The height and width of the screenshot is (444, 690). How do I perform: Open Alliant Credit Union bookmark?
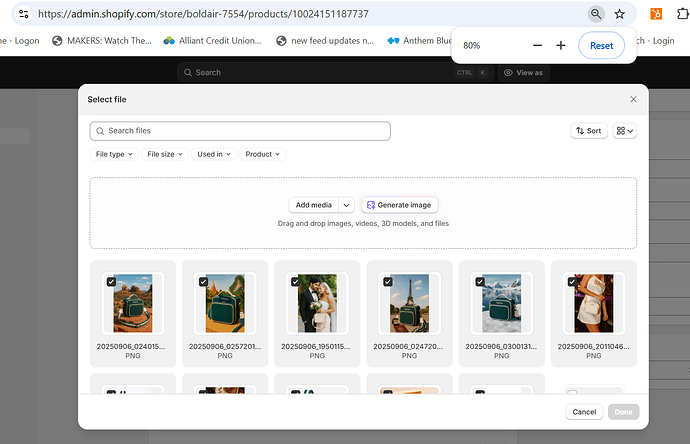[x=213, y=41]
